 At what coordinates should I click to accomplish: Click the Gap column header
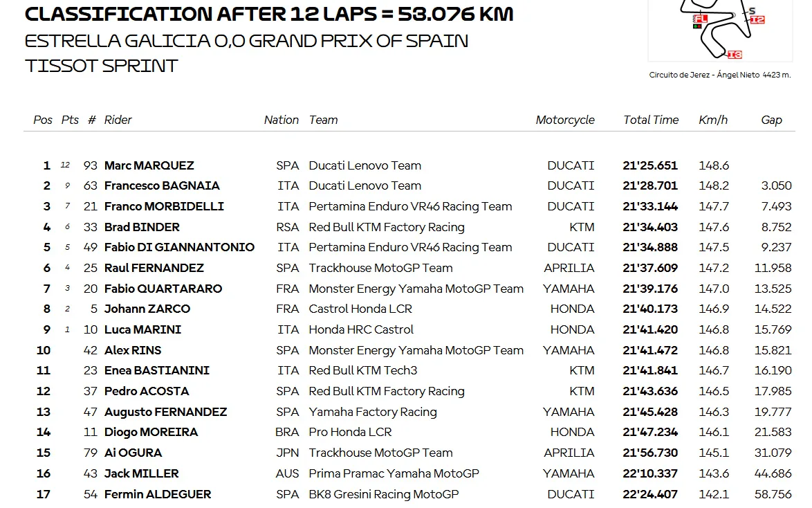[x=771, y=120]
